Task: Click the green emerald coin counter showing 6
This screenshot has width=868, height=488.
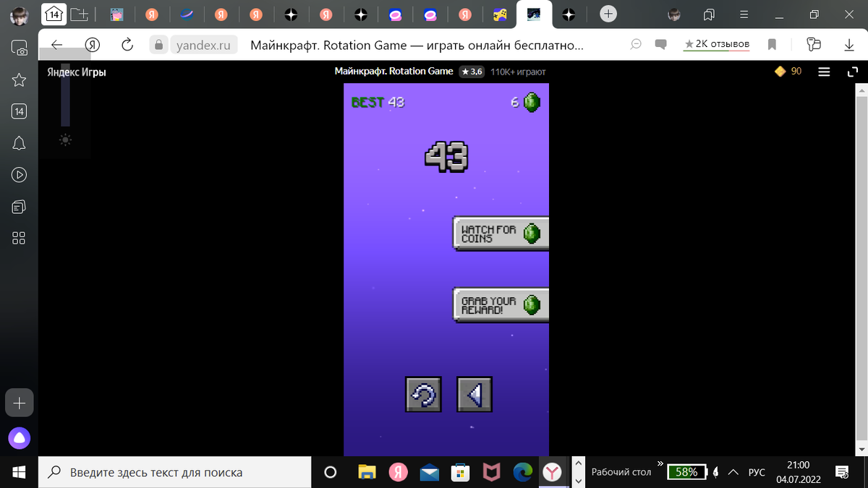Action: tap(526, 102)
